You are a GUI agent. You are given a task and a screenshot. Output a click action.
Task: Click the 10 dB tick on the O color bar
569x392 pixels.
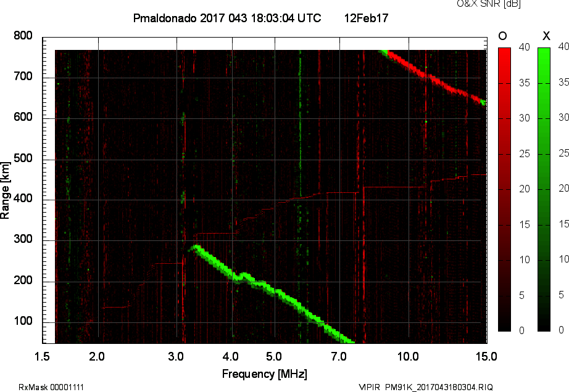524,259
